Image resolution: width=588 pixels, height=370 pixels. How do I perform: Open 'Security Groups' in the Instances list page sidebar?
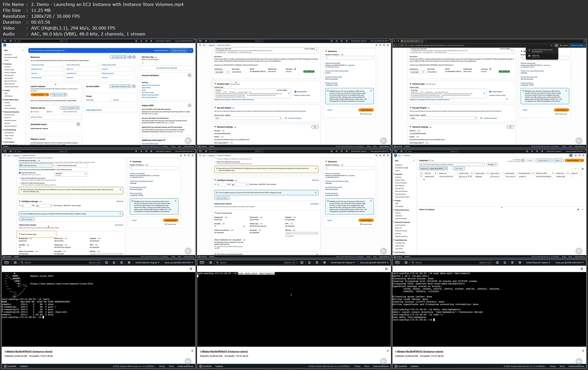click(x=400, y=225)
